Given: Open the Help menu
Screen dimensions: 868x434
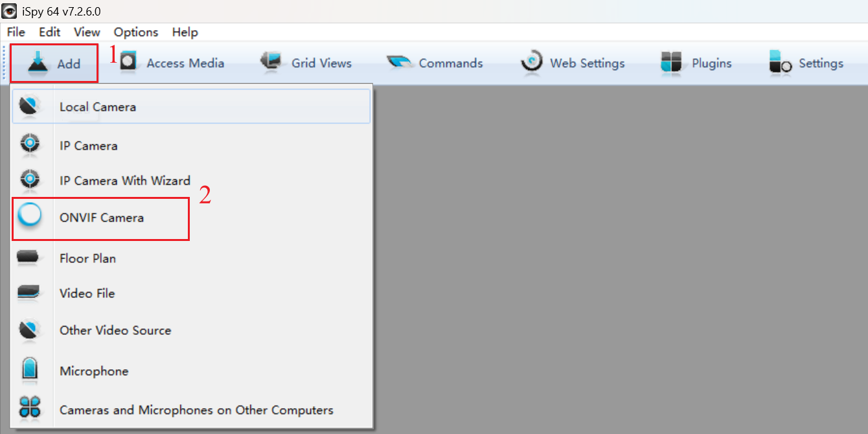Looking at the screenshot, I should click(x=184, y=32).
